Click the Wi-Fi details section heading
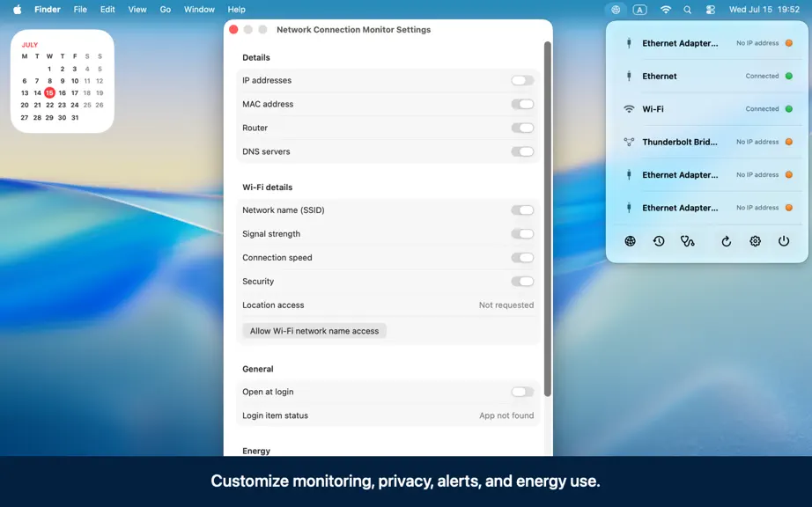Screen dimensions: 812x507 pos(267,187)
